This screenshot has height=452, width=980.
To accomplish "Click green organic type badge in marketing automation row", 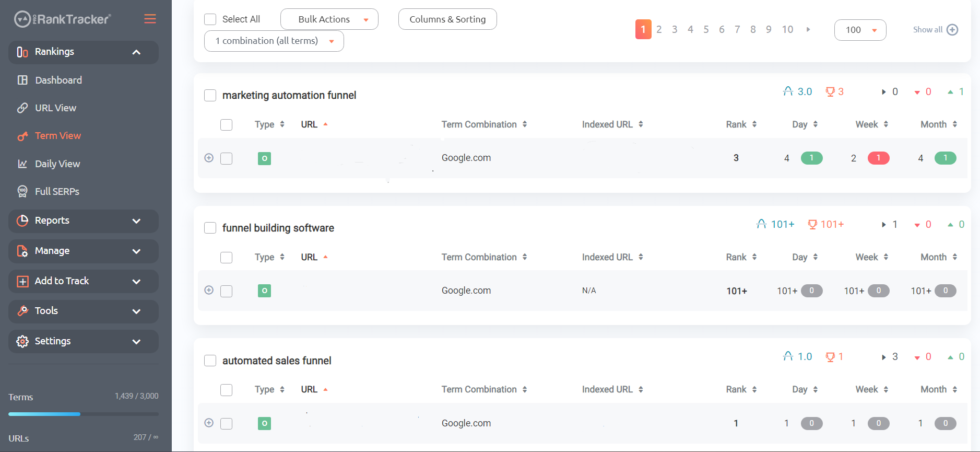I will (x=265, y=158).
